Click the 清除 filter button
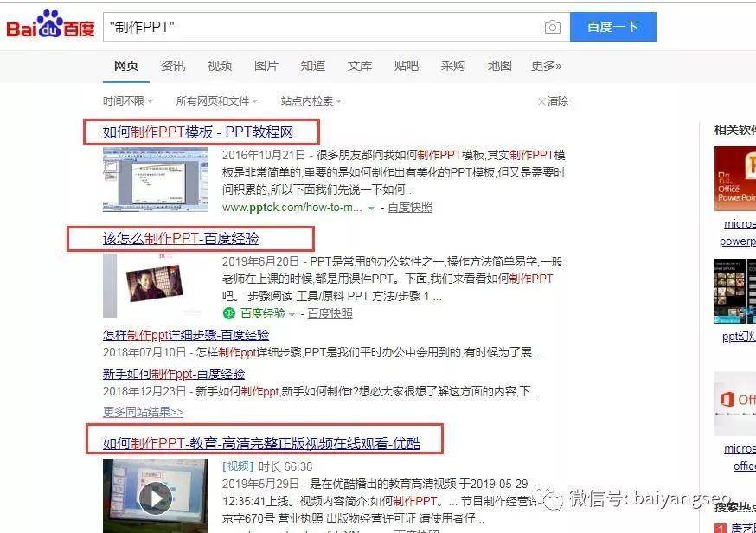The image size is (756, 533). (x=553, y=101)
